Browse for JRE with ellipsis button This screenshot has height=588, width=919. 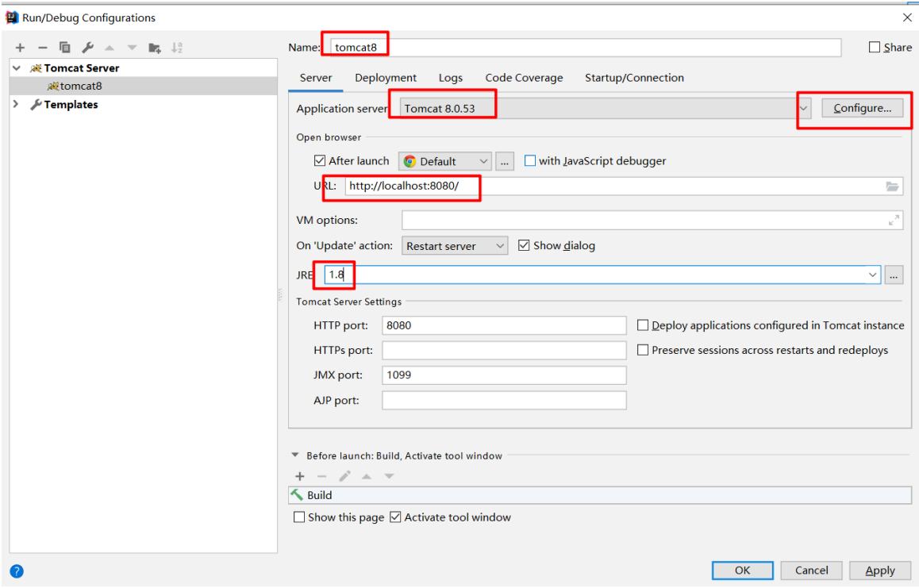point(894,275)
